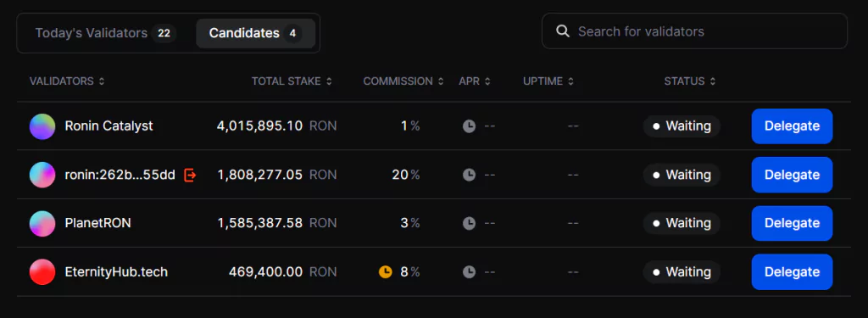The width and height of the screenshot is (868, 318).
Task: Click the Ronin Catalyst avatar icon
Action: (x=42, y=126)
